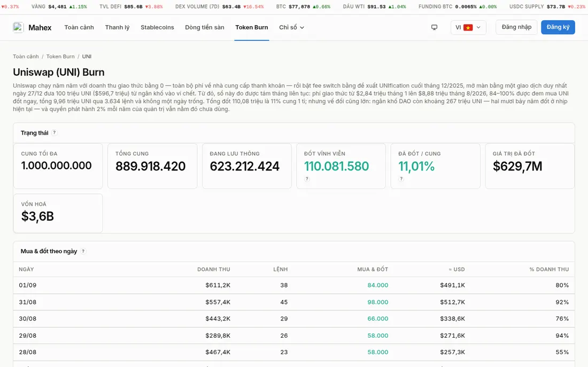This screenshot has width=588, height=367.
Task: Select the 31/08 date cell
Action: [28, 302]
